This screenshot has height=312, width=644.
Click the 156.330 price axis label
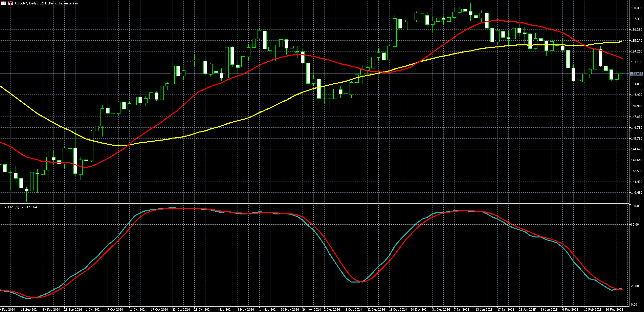pyautogui.click(x=637, y=30)
